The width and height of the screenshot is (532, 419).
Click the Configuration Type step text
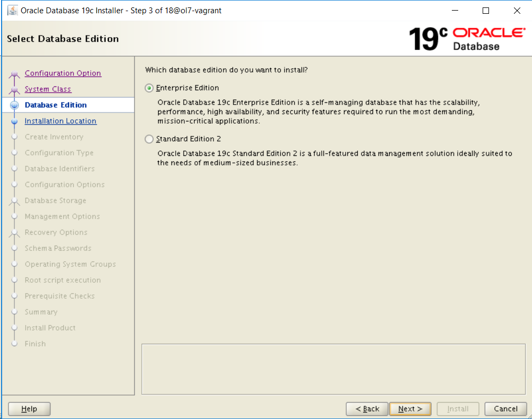click(x=59, y=153)
